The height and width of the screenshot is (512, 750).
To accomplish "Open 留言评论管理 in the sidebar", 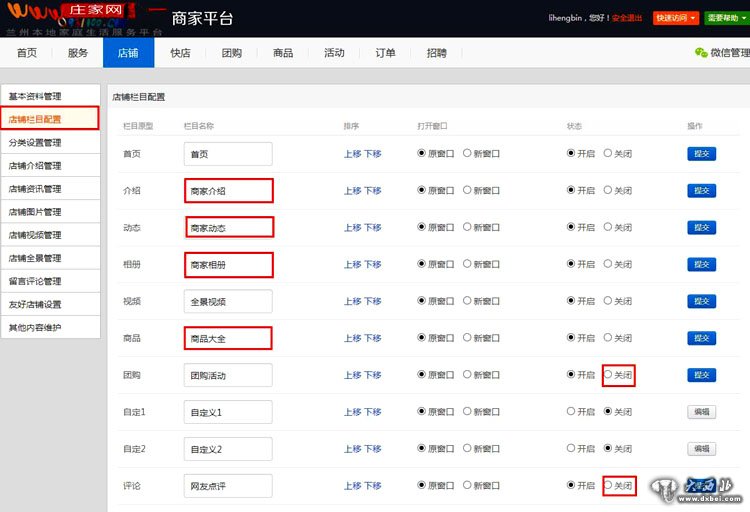I will coord(35,281).
